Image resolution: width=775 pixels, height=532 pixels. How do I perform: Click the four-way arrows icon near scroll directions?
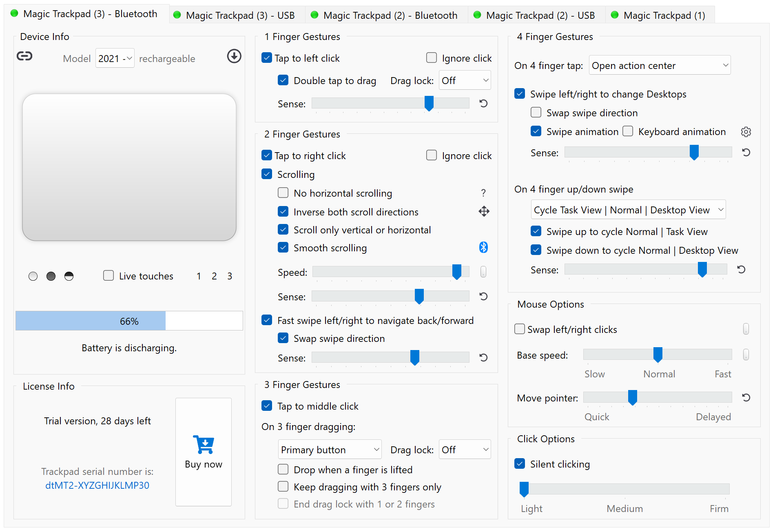(x=484, y=211)
